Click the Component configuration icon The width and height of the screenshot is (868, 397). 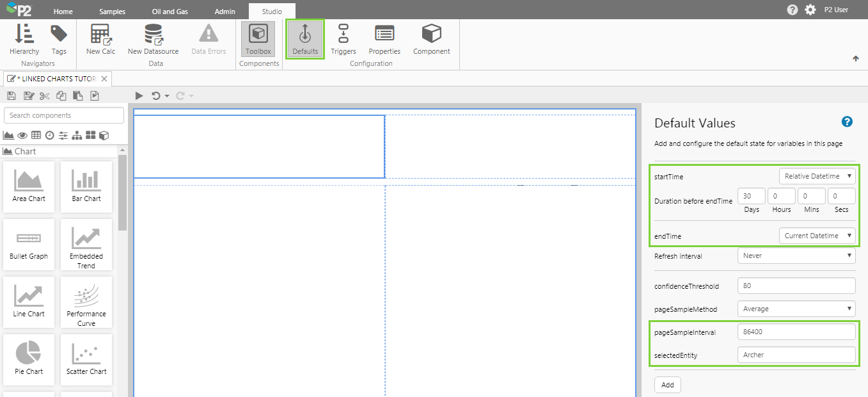tap(431, 39)
